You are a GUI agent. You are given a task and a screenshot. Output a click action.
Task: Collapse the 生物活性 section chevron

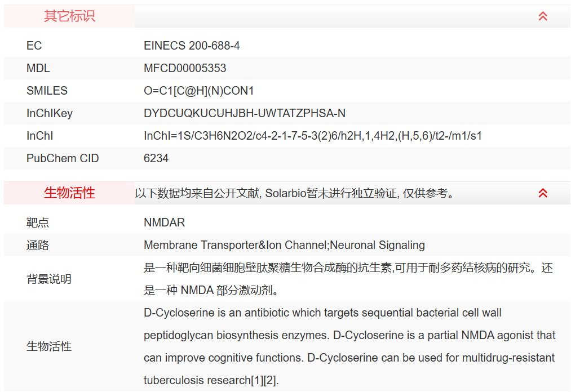[543, 193]
